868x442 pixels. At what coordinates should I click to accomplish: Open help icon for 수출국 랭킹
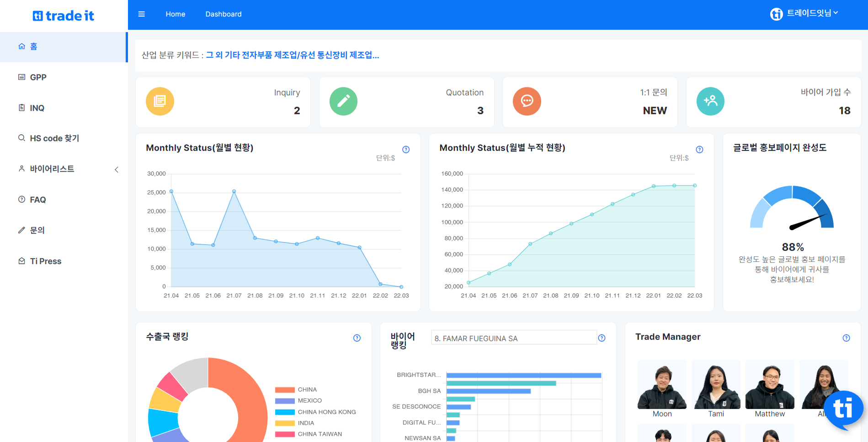pyautogui.click(x=357, y=338)
